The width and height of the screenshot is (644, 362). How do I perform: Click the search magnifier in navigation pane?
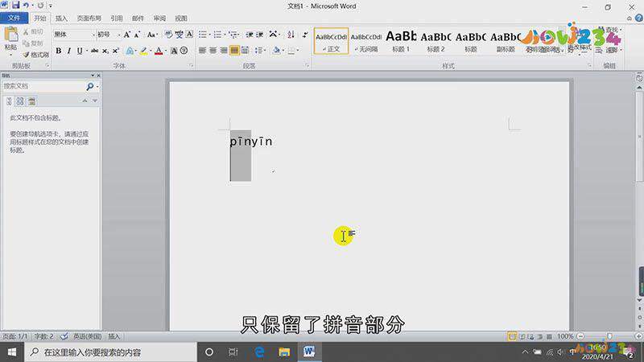coord(90,86)
